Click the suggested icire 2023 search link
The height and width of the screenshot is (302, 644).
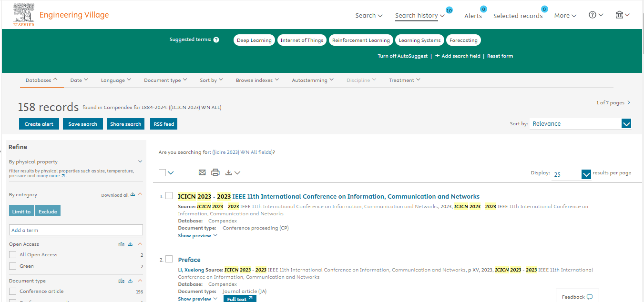pos(243,152)
